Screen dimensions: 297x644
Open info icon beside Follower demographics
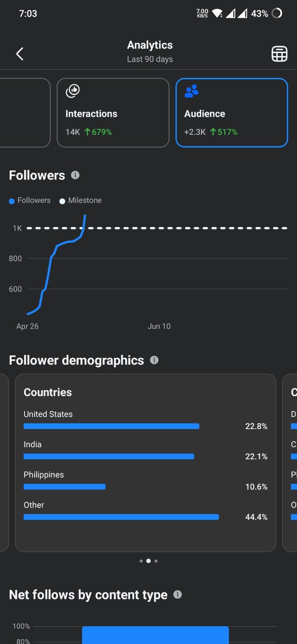click(154, 360)
